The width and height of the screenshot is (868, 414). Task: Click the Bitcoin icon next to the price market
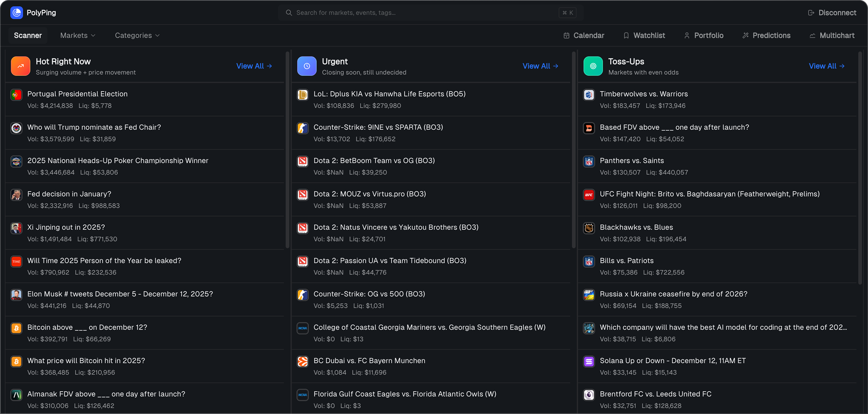(16, 361)
